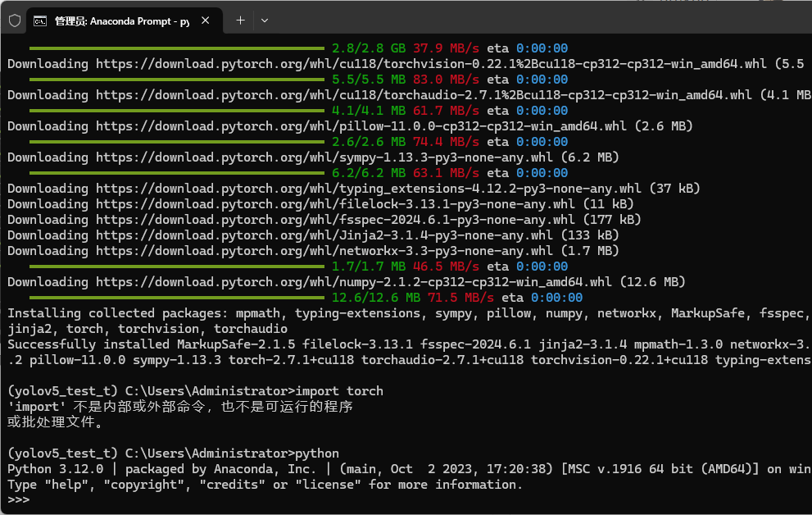This screenshot has height=515, width=812.
Task: Click the 61.7 MB/s speed value
Action: (446, 111)
